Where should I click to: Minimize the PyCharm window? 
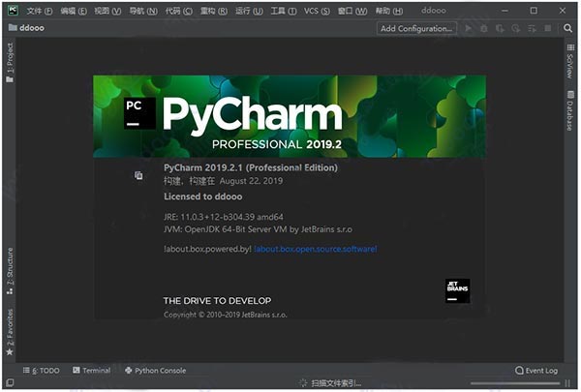point(505,11)
